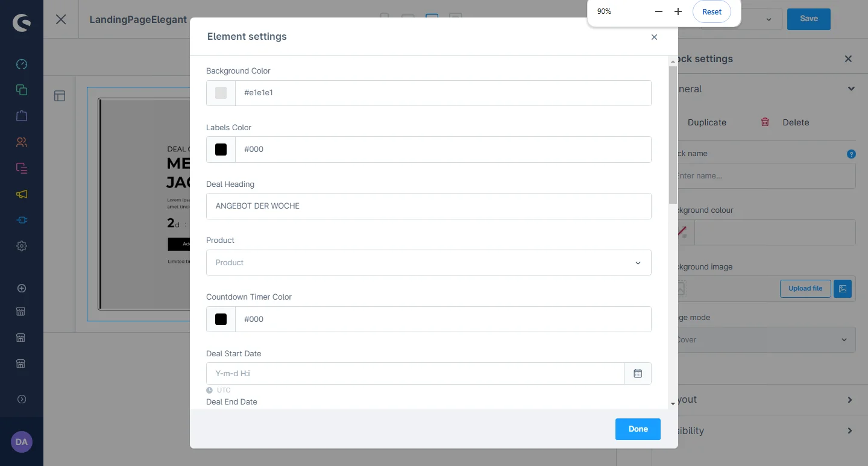
Task: Collapse the General section chevron
Action: pos(851,89)
